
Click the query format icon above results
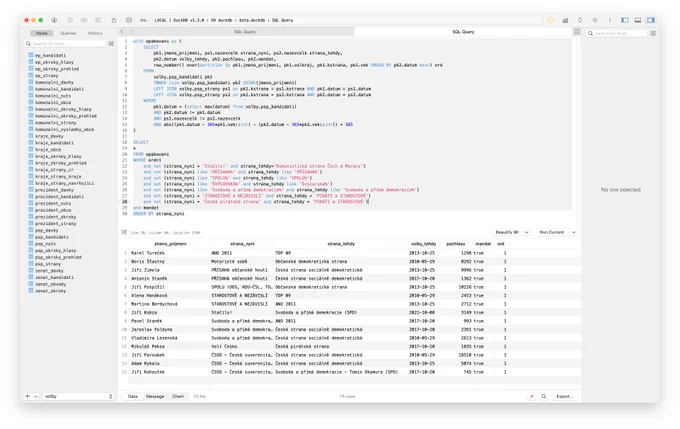pos(124,232)
